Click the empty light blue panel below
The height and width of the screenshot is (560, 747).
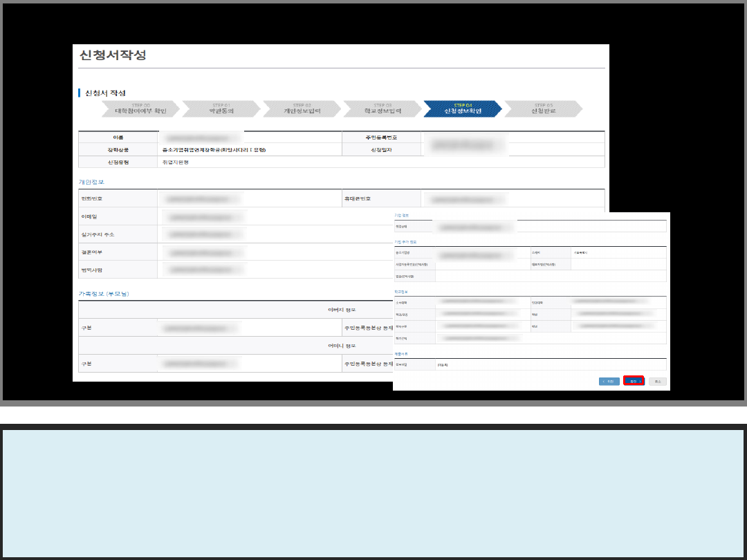coord(373,493)
